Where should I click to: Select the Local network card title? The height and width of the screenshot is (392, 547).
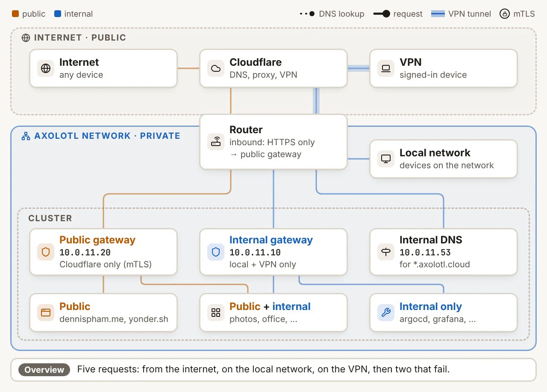click(x=435, y=153)
